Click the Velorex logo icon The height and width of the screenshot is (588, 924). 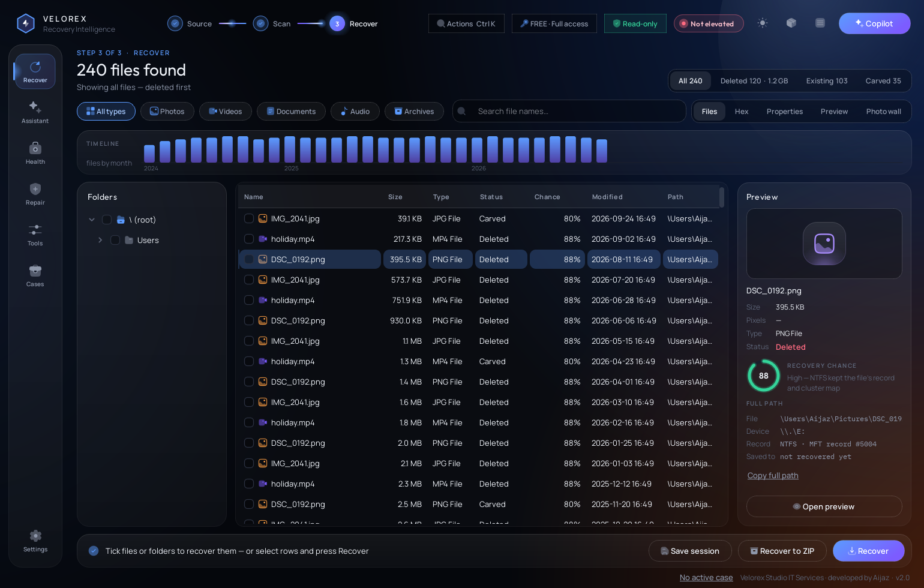25,23
